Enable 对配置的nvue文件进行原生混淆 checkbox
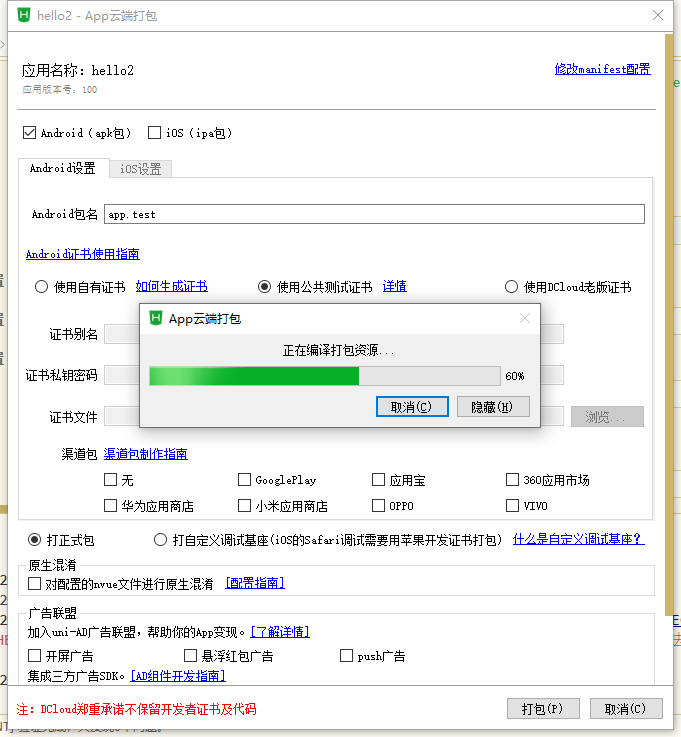Viewport: 681px width, 737px height. tap(34, 584)
